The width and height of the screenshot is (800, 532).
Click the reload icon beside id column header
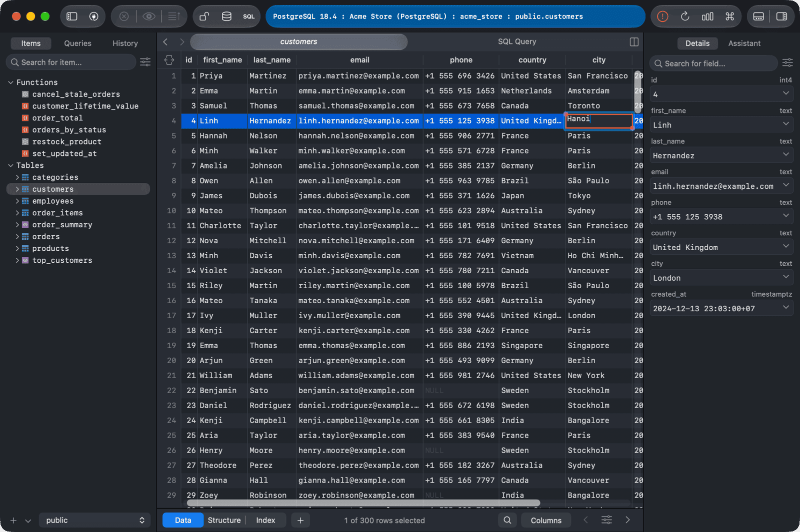[x=169, y=60]
